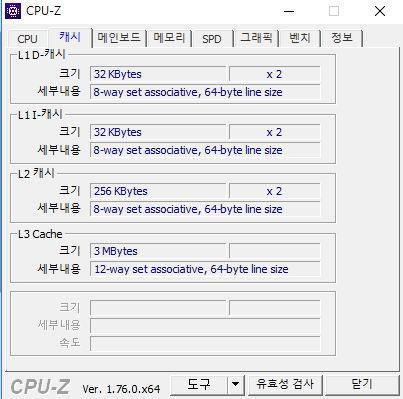The image size is (403, 399).
Task: Click the L1 D-캐시 8-way set associative detail
Action: [x=205, y=92]
